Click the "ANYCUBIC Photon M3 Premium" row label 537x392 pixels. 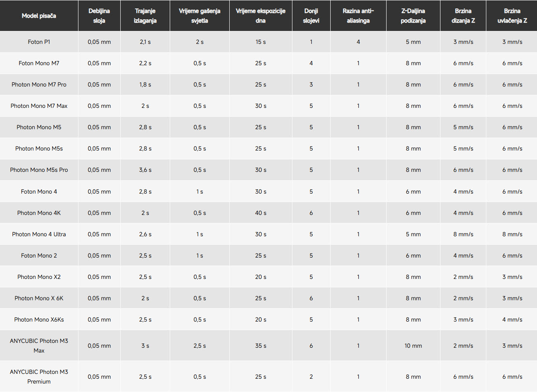pyautogui.click(x=39, y=377)
